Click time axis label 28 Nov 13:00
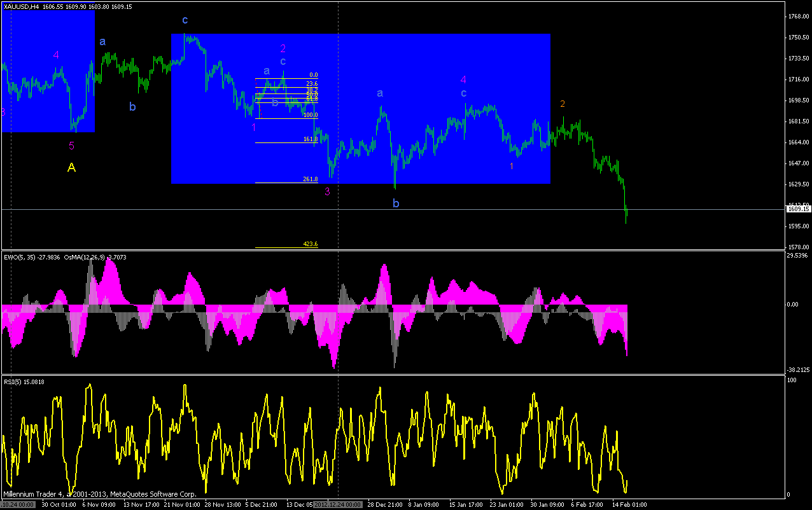812x510 pixels. coord(222,505)
